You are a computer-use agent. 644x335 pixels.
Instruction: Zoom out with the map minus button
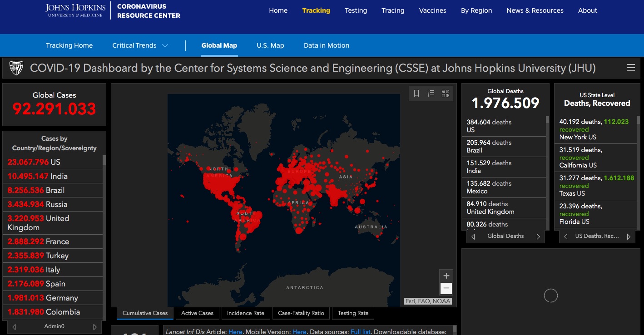[x=446, y=288]
